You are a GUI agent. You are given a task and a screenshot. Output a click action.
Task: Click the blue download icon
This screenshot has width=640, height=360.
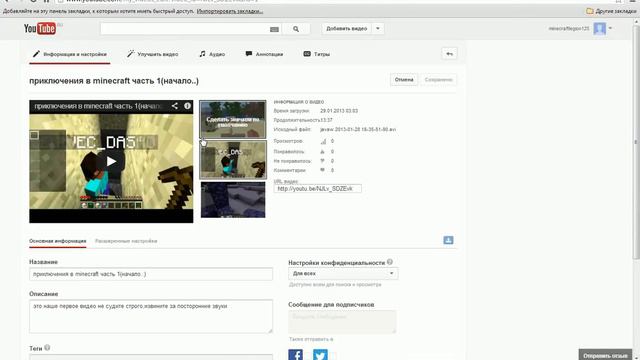(x=448, y=240)
